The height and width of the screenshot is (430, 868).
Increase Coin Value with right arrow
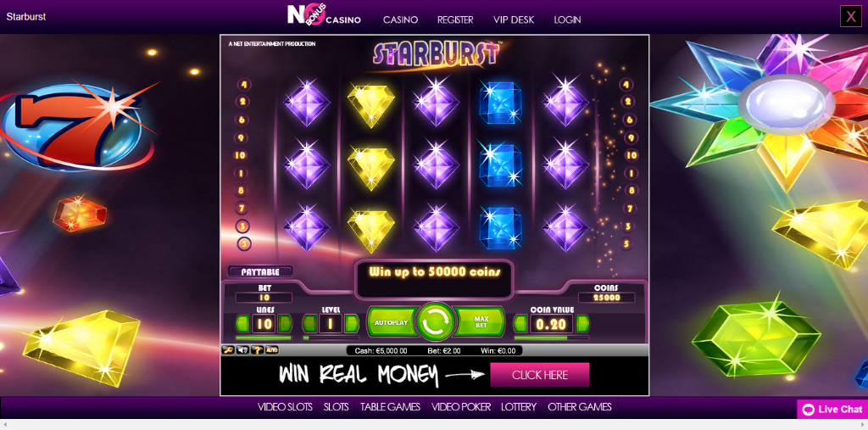(582, 324)
